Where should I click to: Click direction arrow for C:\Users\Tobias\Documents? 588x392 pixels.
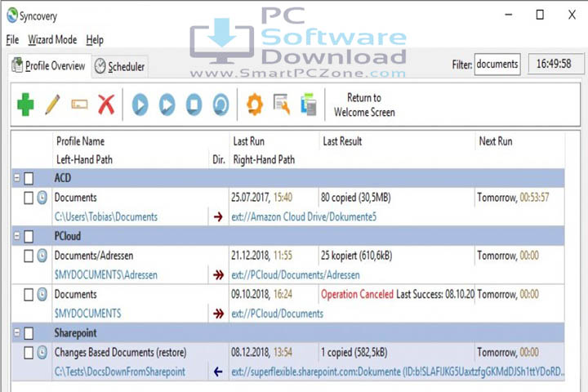coord(218,216)
